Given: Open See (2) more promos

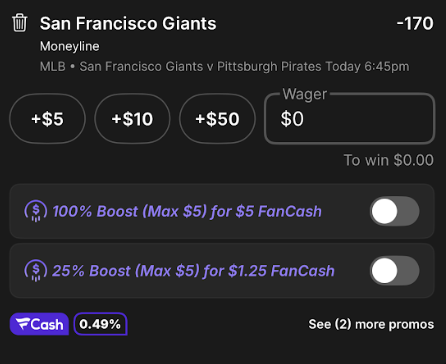Looking at the screenshot, I should [371, 324].
